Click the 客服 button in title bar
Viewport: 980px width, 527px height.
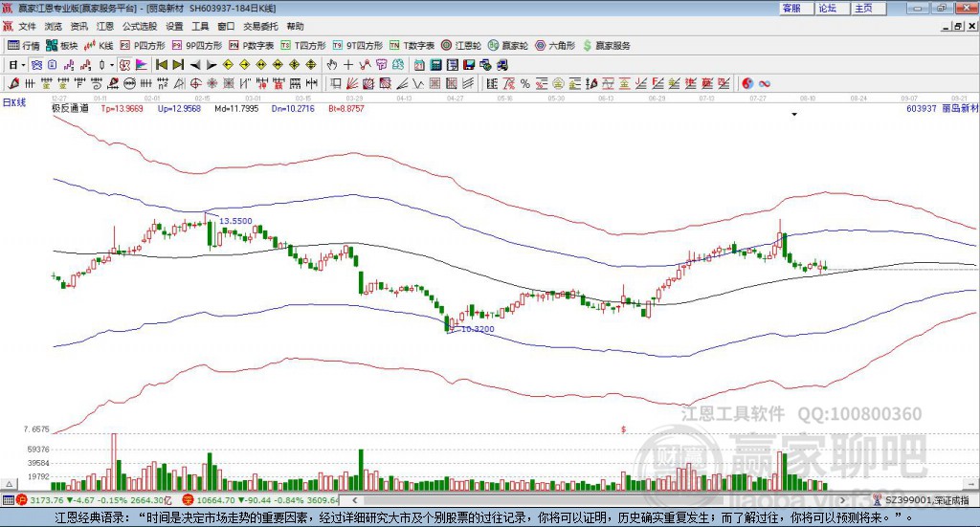pyautogui.click(x=796, y=8)
